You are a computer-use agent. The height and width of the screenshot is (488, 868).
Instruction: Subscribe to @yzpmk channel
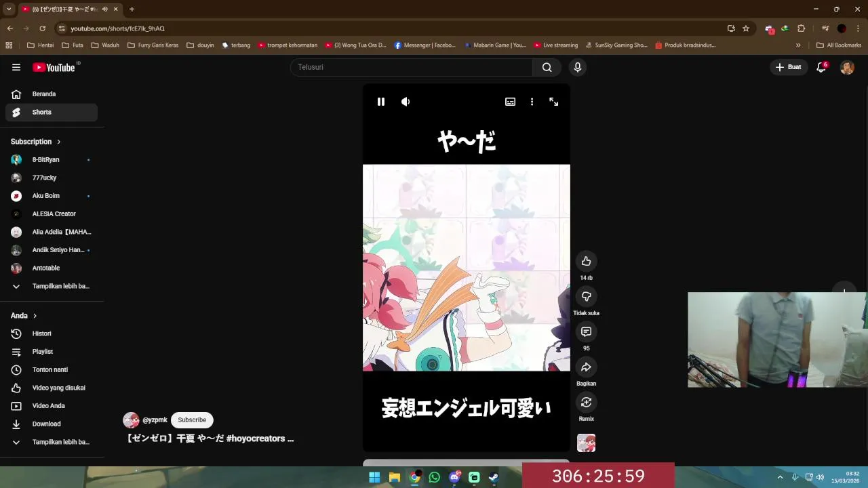(192, 420)
